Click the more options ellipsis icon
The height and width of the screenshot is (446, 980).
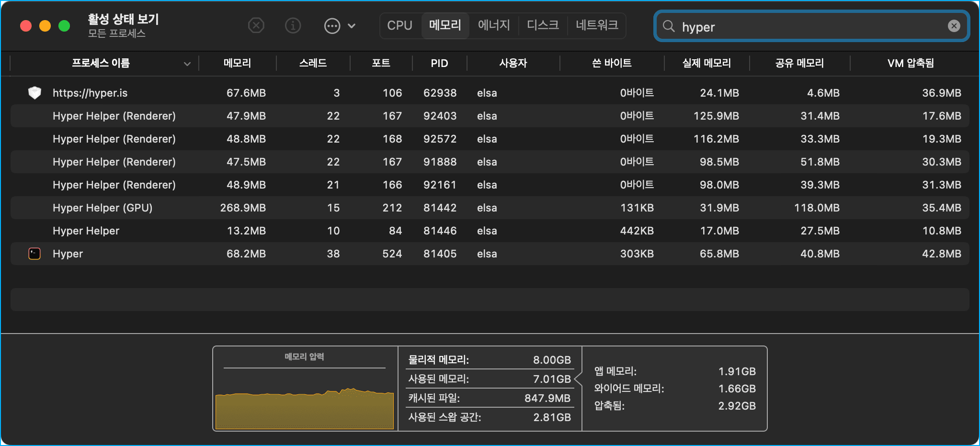[332, 26]
